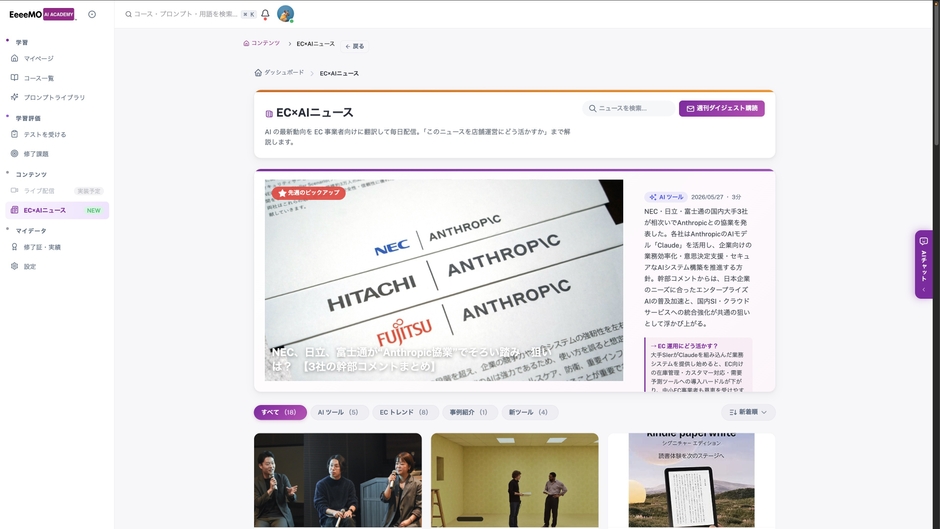Focus the ニュースを検索 field

(x=628, y=109)
